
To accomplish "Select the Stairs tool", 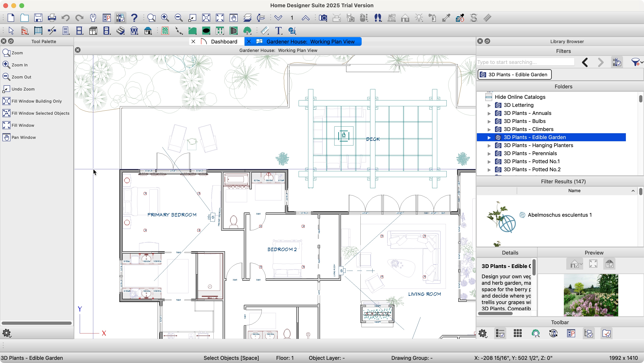I will [120, 30].
